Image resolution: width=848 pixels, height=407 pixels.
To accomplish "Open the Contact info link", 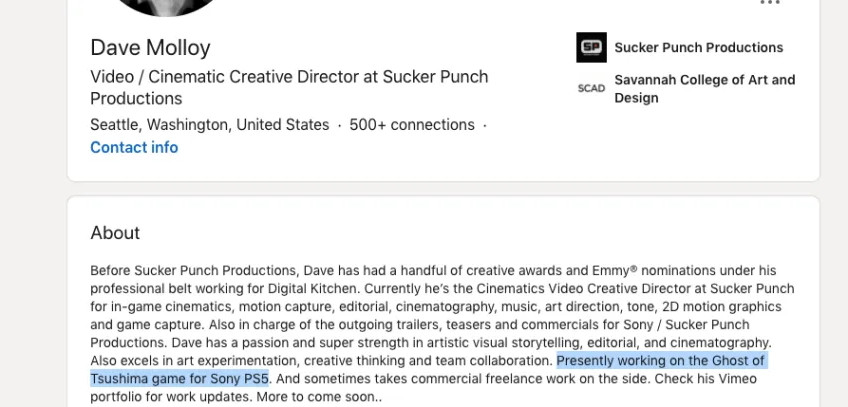I will click(134, 148).
